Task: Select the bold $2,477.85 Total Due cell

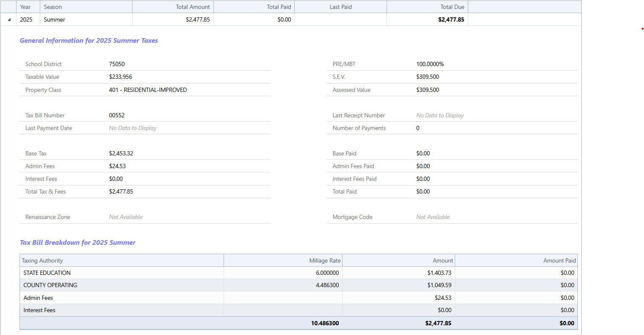Action: (451, 19)
